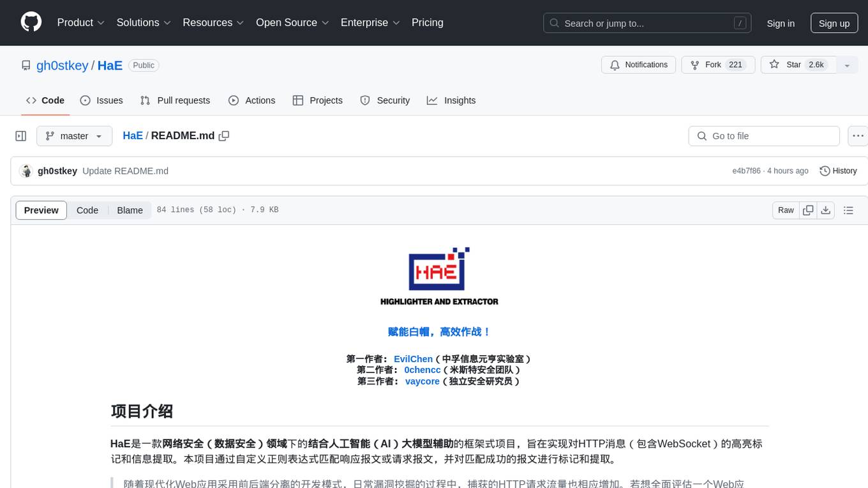Image resolution: width=868 pixels, height=488 pixels.
Task: Focus the Go to file field
Action: 764,136
